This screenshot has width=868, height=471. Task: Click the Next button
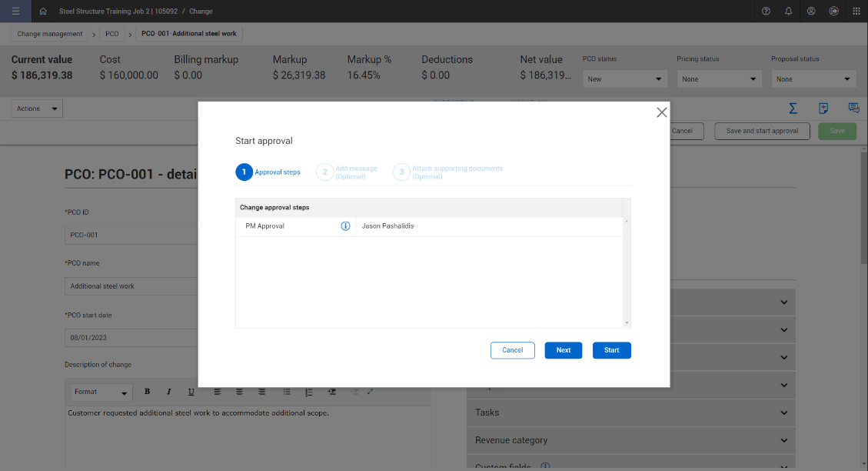coord(564,350)
